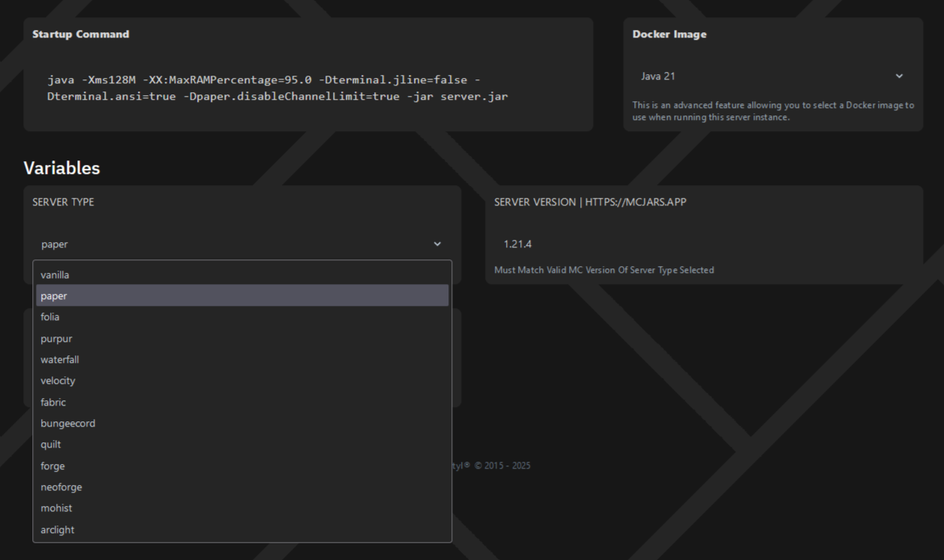Screen dimensions: 944x560
Task: Pick bungeecord from dropdown list
Action: coord(242,423)
